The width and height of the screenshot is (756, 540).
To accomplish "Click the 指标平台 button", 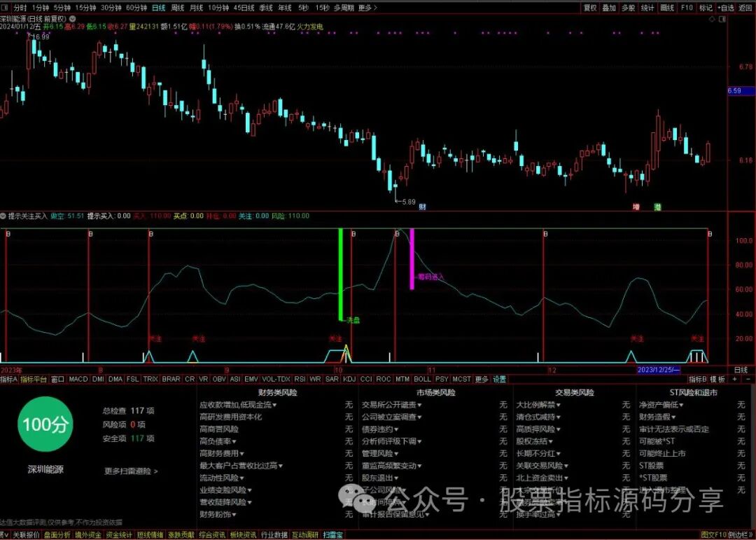I will pos(34,380).
